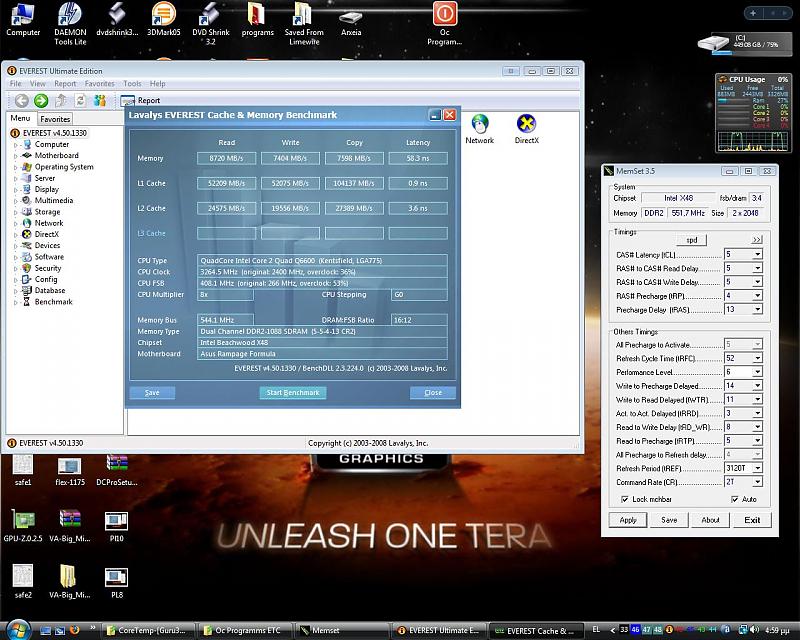
Task: Toggle the Lock mchbar checkbox in MemSet
Action: (x=624, y=499)
